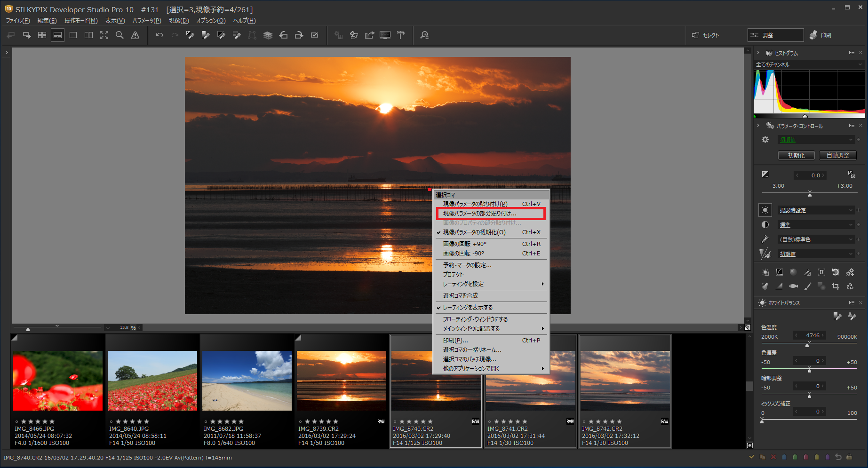This screenshot has width=868, height=468.
Task: Select the black level eyedropper tool
Action: pyautogui.click(x=221, y=35)
